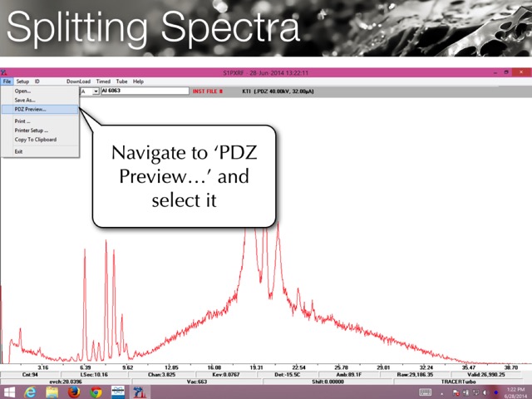The width and height of the screenshot is (532, 399).
Task: Select 'PDZ Preview...' from the File menu
Action: click(30, 109)
